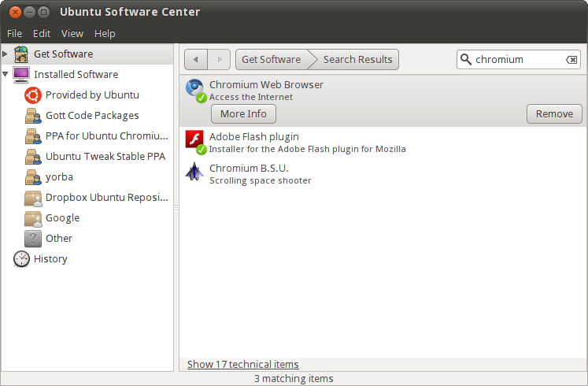Screen dimensions: 588x386
Task: Go back with the left arrow button
Action: [x=196, y=60]
